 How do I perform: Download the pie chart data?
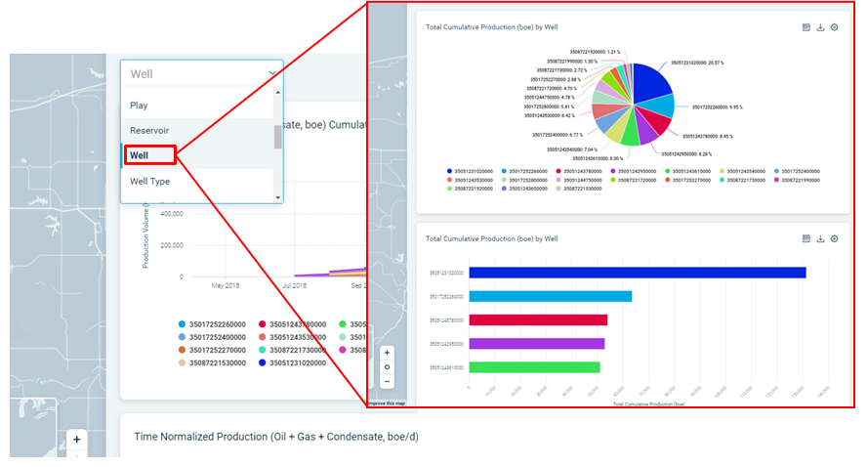[820, 27]
